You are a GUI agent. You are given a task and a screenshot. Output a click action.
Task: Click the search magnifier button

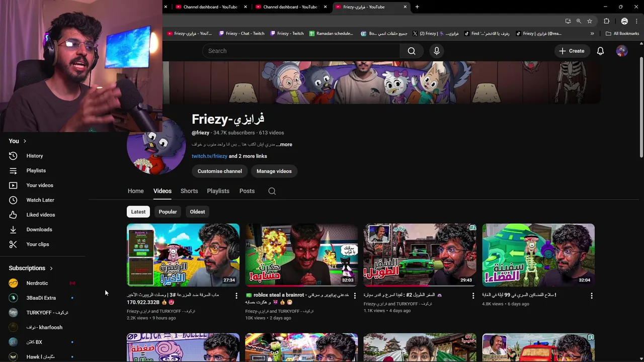click(412, 51)
